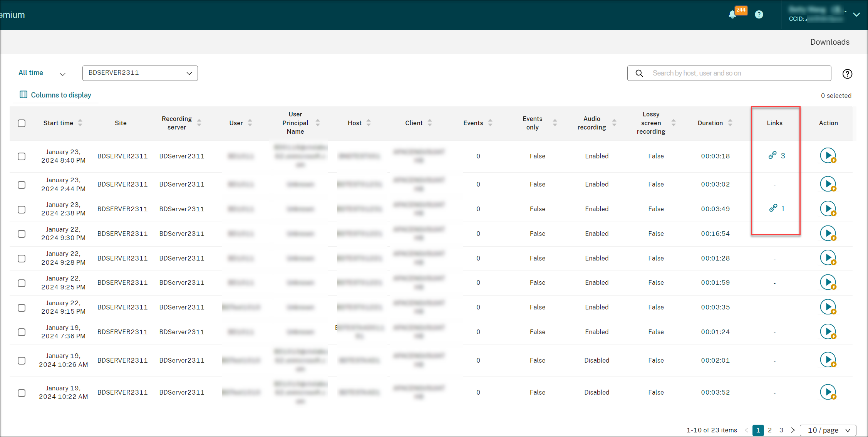Open the 10 / page size dropdown
Image resolution: width=868 pixels, height=437 pixels.
tap(828, 430)
